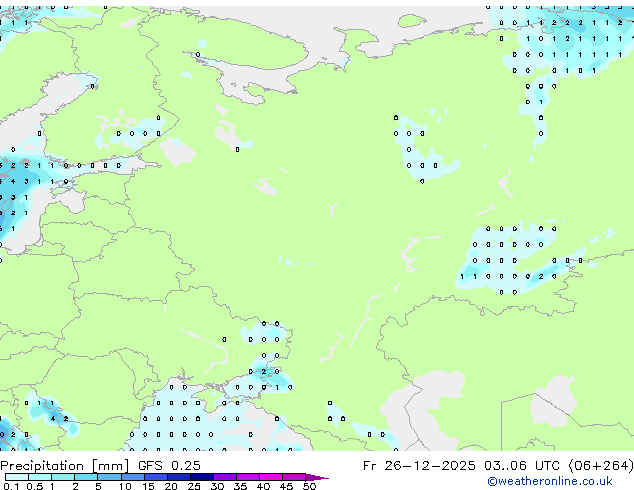Click the 25 to 30 mm dark blue swatch
Image resolution: width=634 pixels, height=490 pixels.
tap(202, 477)
